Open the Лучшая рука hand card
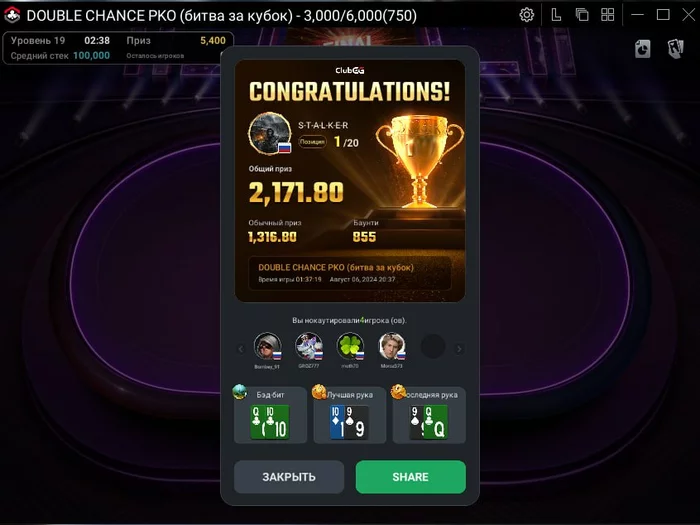 (x=350, y=415)
